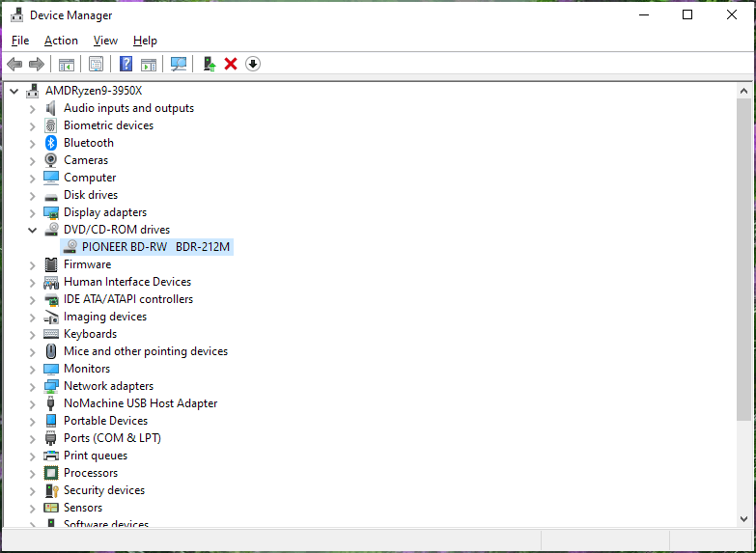756x553 pixels.
Task: Click the Sensors icon
Action: [x=50, y=508]
